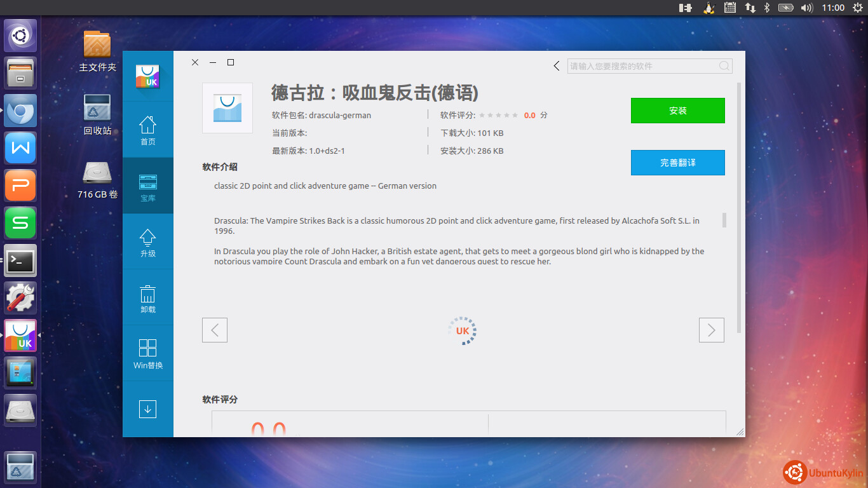Show next screenshot with right arrow
This screenshot has width=868, height=488.
click(711, 330)
